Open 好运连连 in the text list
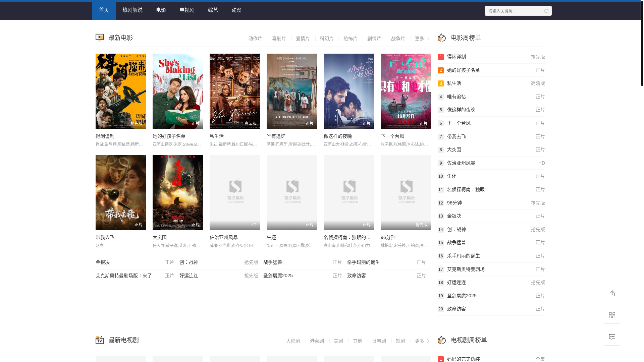The width and height of the screenshot is (644, 362). (189, 276)
